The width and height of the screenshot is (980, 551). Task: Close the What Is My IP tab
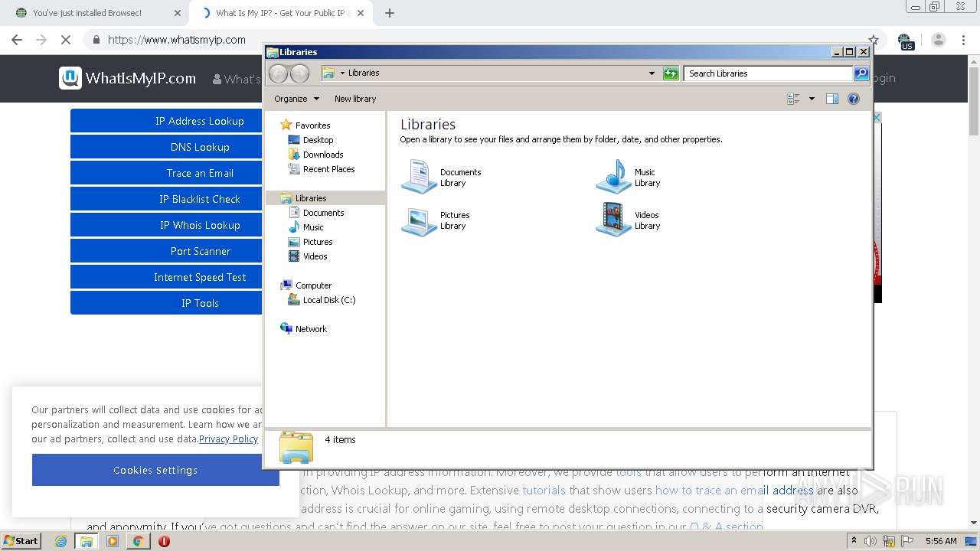tap(362, 13)
